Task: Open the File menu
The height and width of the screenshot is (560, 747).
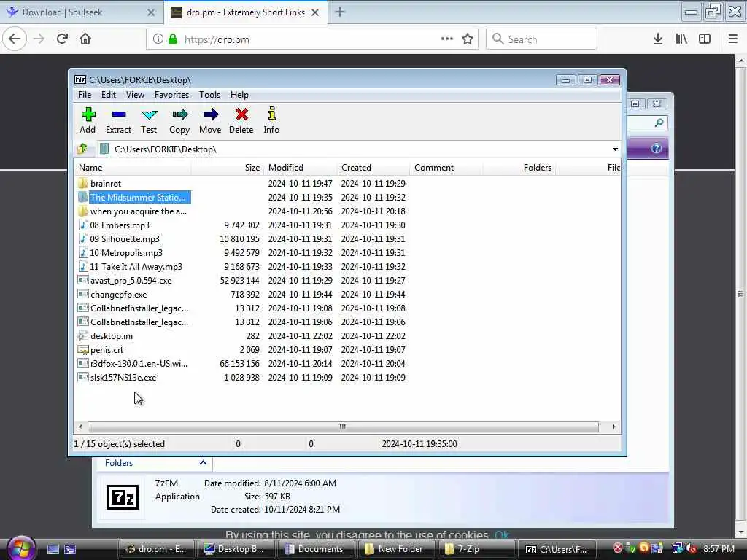Action: click(x=85, y=95)
